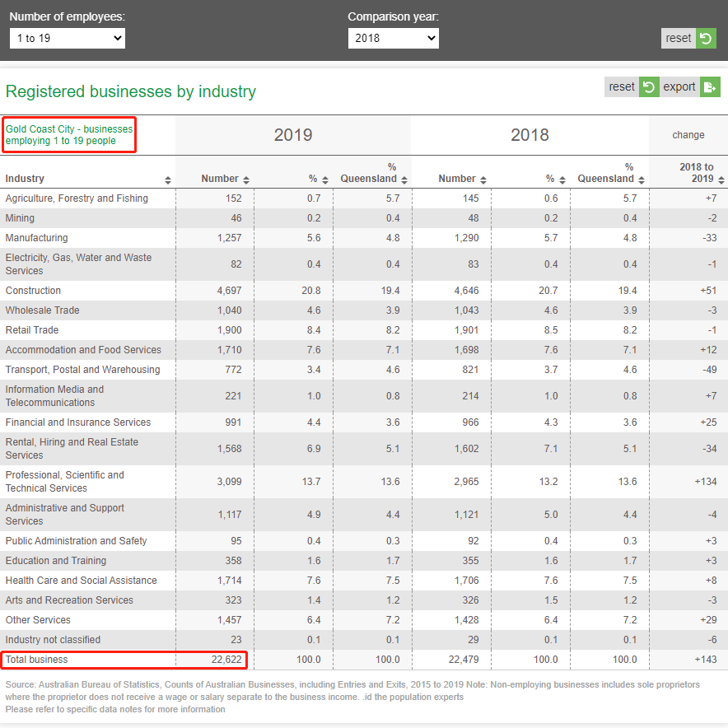Select the Other Services row label
728x728 pixels.
(x=38, y=620)
